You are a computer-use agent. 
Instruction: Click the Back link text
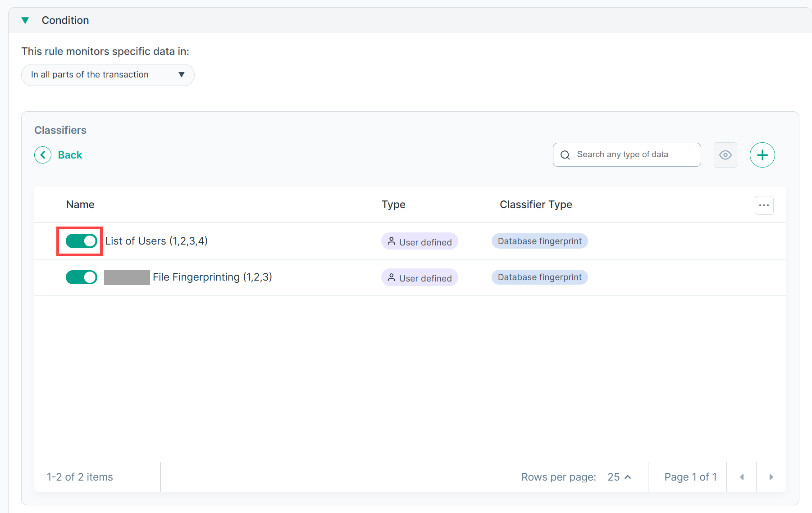[x=70, y=155]
